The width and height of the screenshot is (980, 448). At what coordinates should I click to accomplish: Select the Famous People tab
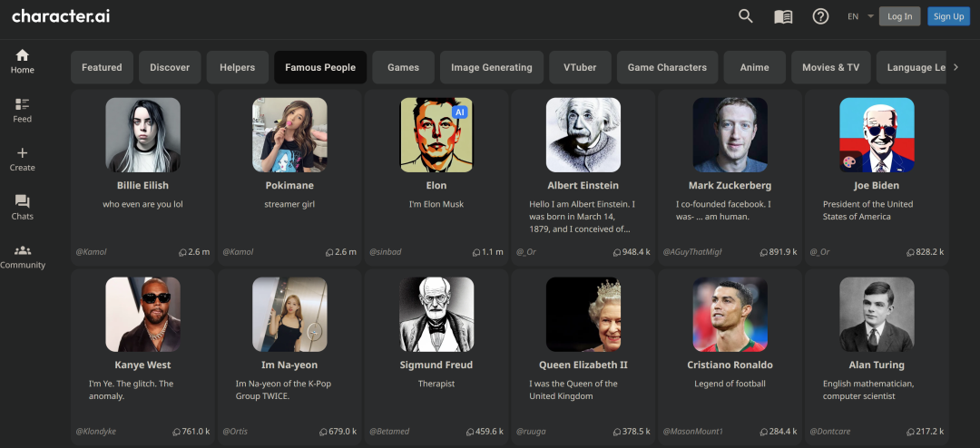tap(320, 67)
